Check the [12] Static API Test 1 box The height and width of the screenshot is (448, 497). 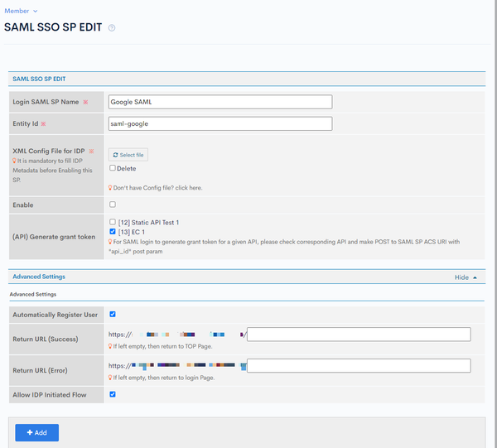pos(113,222)
